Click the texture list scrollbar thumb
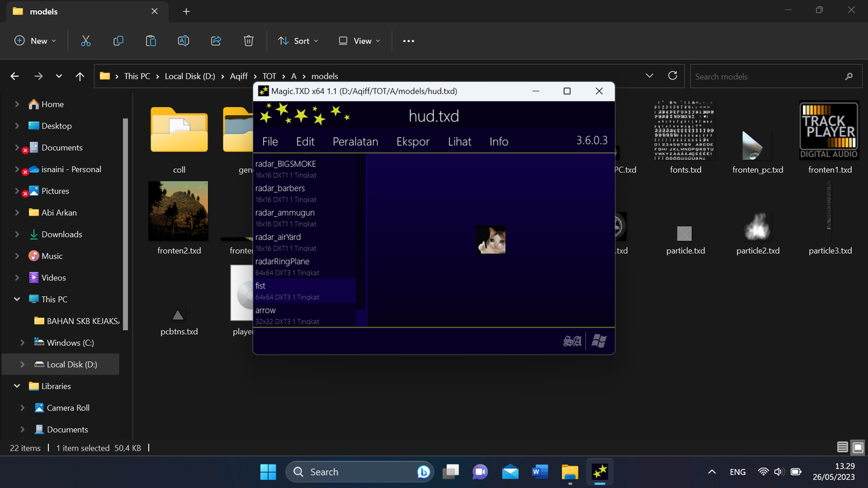 [361, 317]
